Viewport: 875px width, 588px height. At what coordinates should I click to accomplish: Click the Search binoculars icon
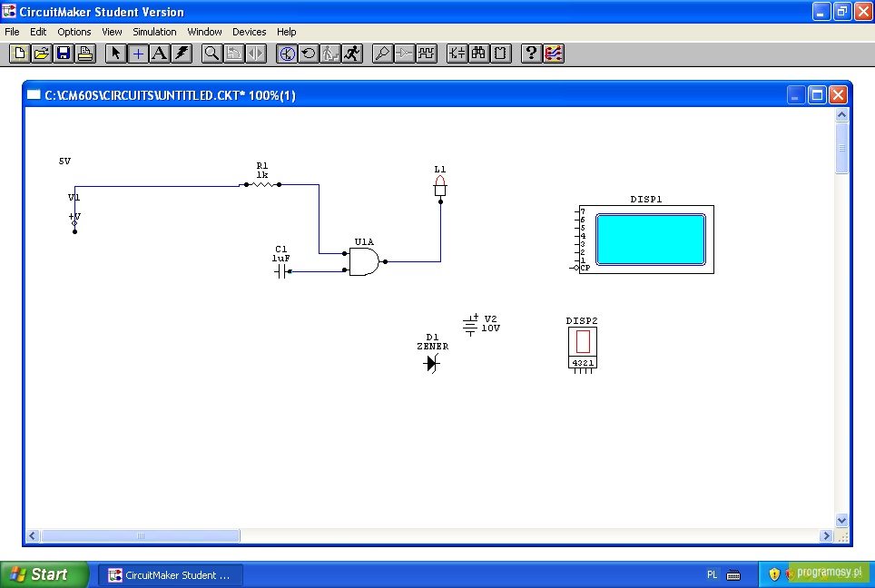click(478, 54)
